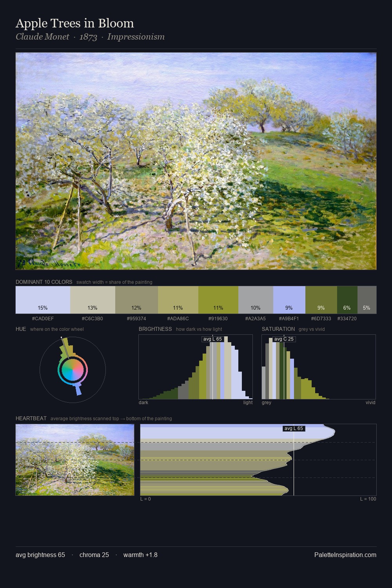Click the avg C 25 label
This screenshot has width=392, height=588.
point(284,339)
